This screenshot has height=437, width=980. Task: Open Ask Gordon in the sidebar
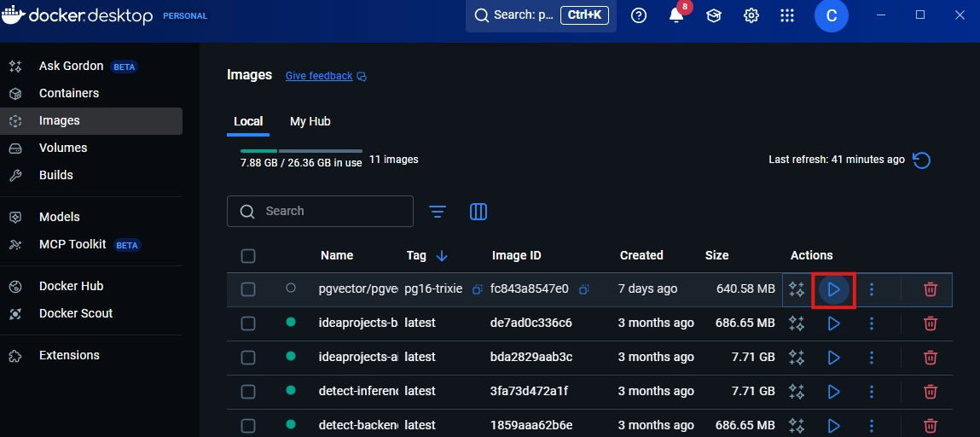[91, 66]
